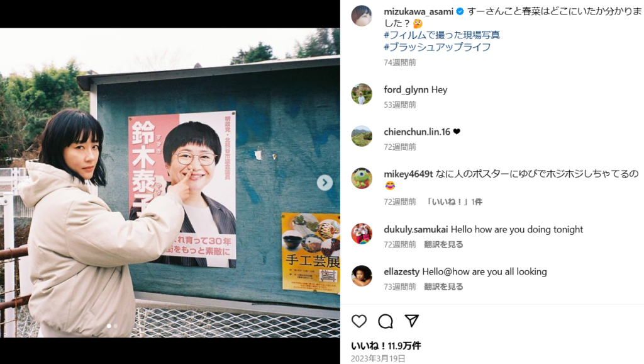Open mizukawa_asami profile avatar
Screen dimensions: 644x364
362,16
